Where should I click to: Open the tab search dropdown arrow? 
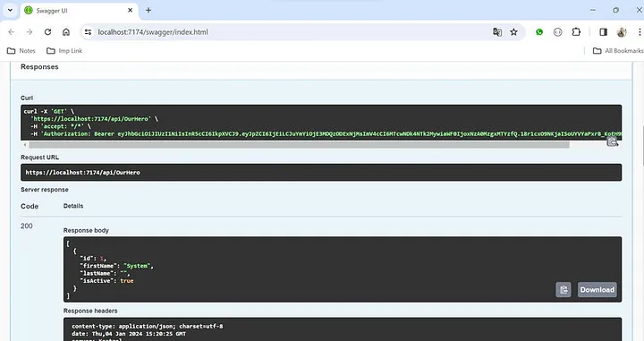(10, 10)
